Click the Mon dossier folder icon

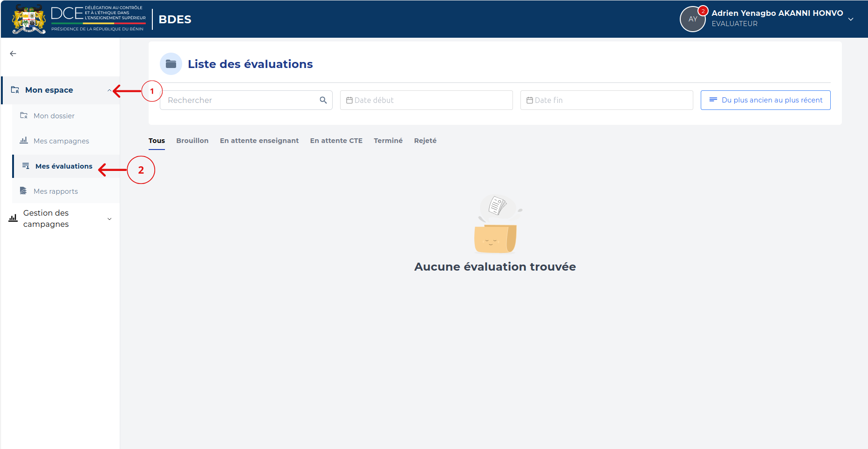[x=24, y=116]
